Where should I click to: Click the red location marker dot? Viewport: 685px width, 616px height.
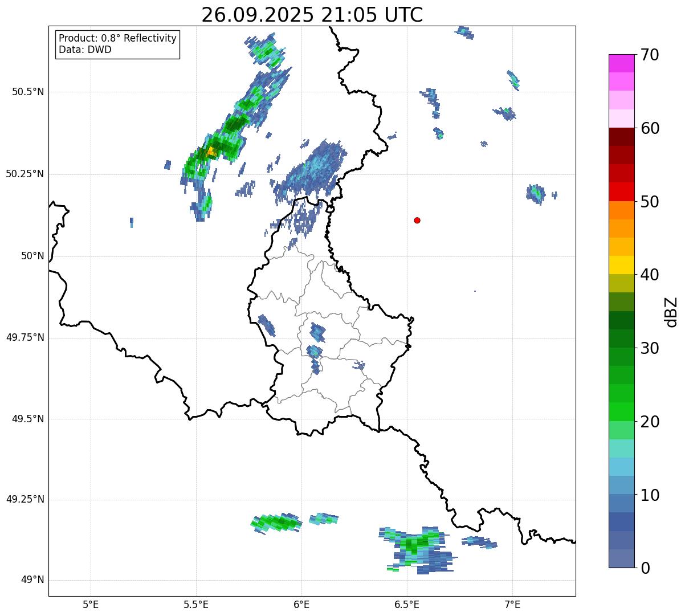click(x=417, y=220)
